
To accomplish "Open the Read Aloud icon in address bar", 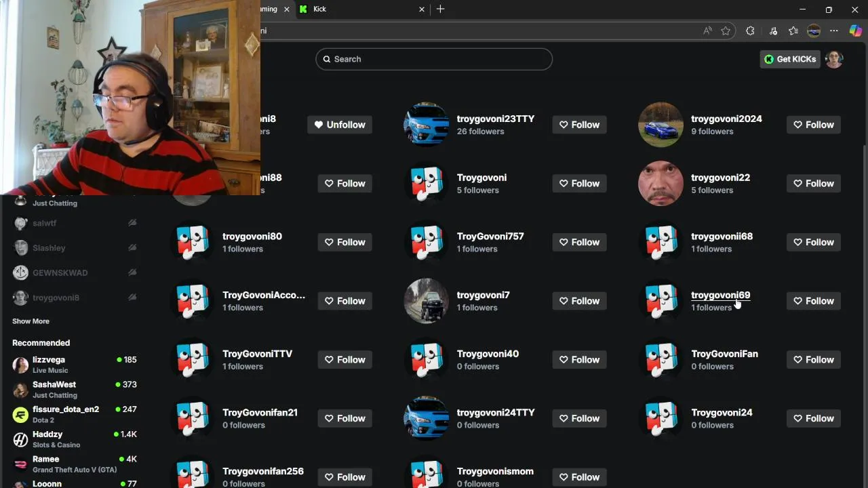I will pyautogui.click(x=707, y=30).
